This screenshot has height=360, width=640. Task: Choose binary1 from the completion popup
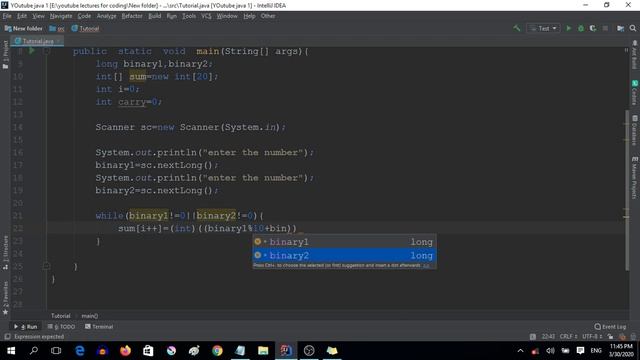point(344,242)
